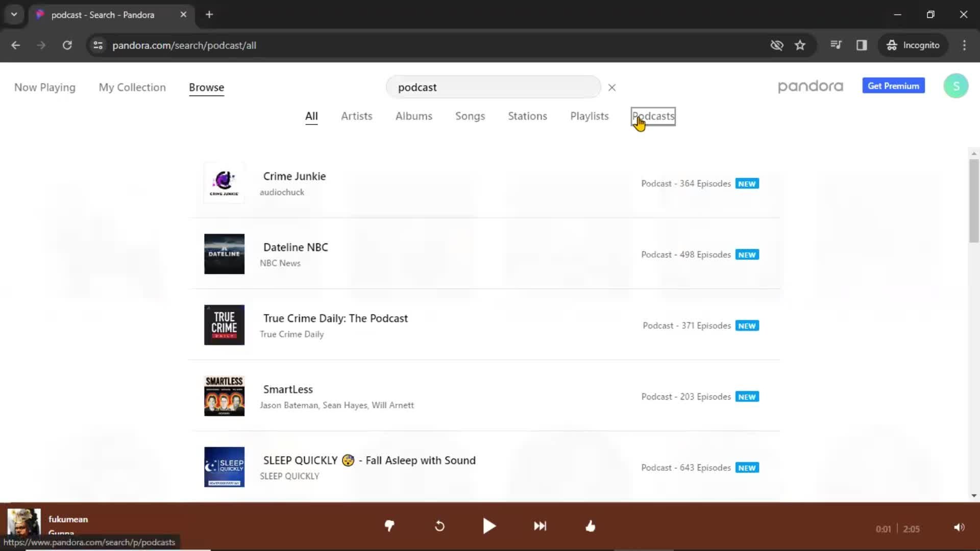Viewport: 980px width, 551px height.
Task: Click the SmartLess cover thumbnail
Action: [x=224, y=396]
